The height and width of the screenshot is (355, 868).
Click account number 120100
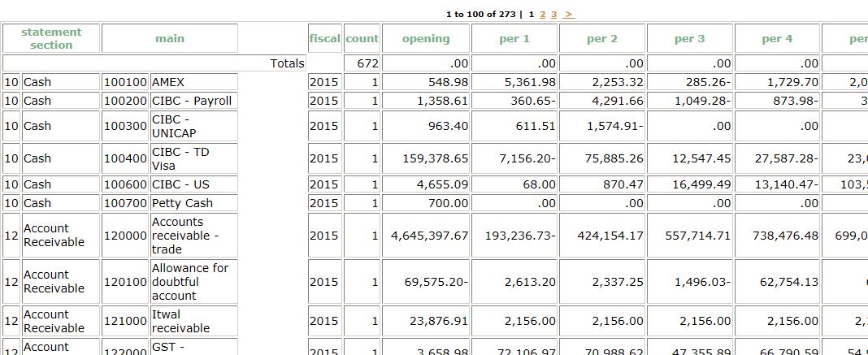point(126,282)
